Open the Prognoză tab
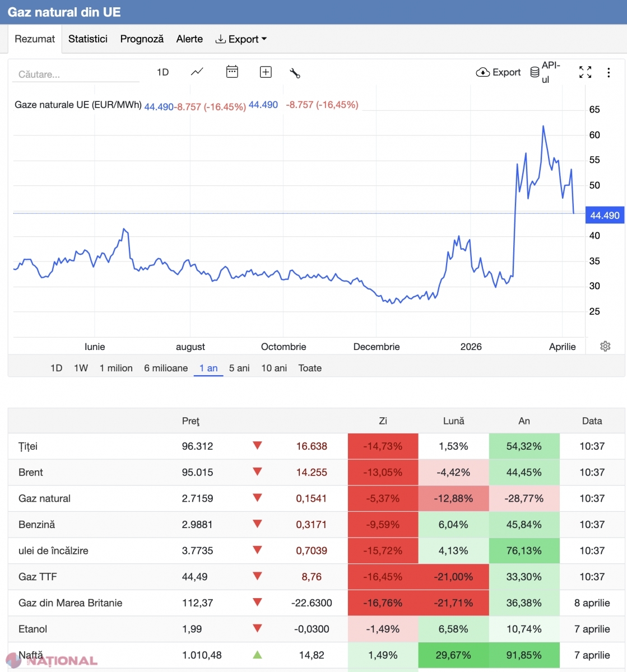Viewport: 627px width, 672px height. (142, 39)
